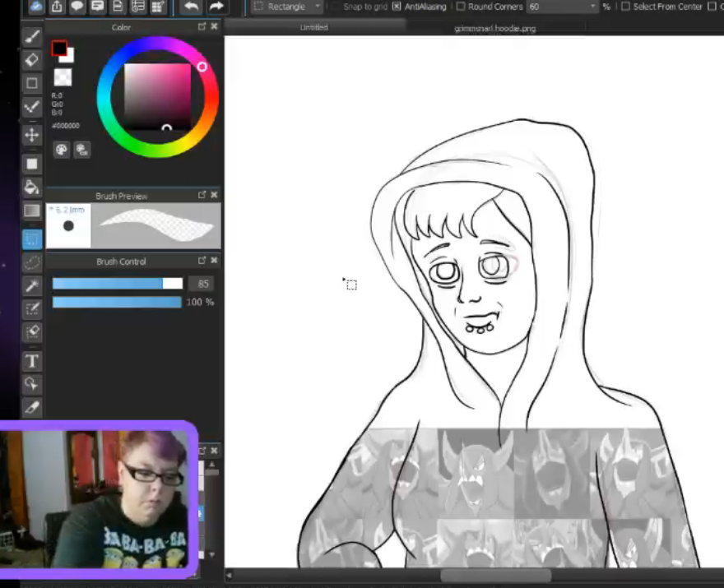Select the Bucket fill tool
The image size is (724, 588).
point(32,187)
